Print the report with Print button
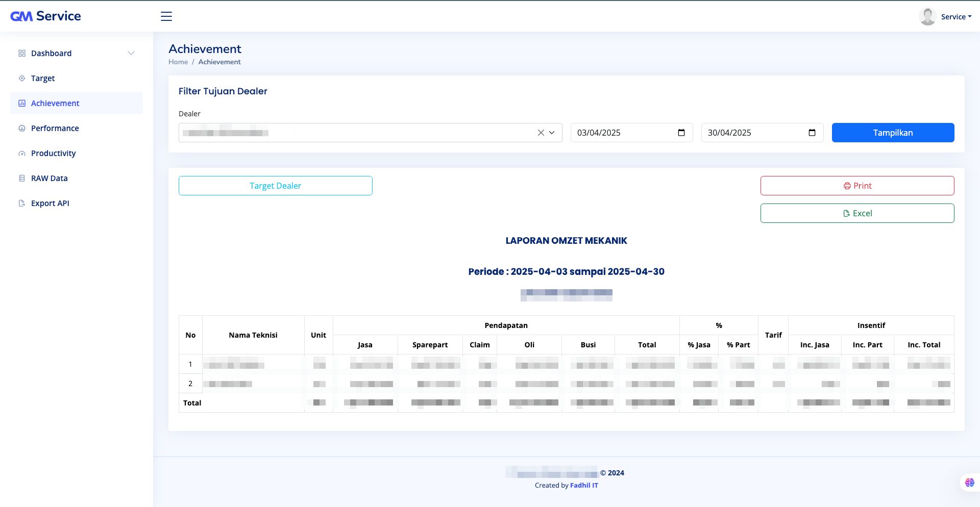 pos(857,186)
